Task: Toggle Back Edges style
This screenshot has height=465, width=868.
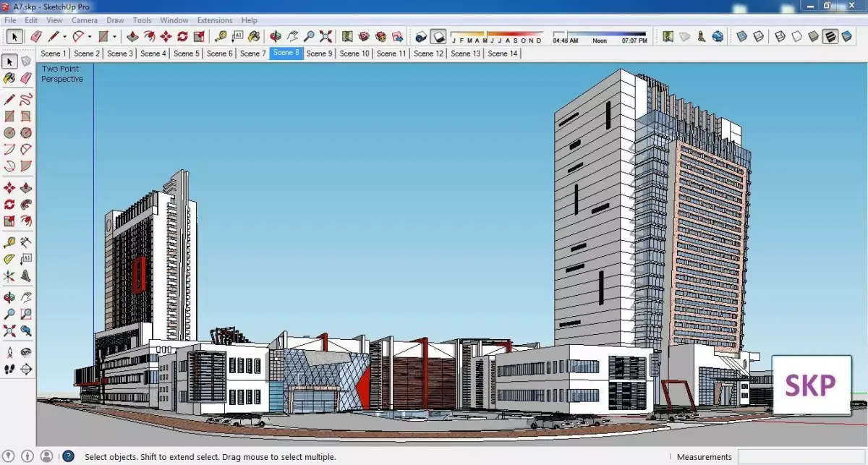Action: tap(758, 36)
